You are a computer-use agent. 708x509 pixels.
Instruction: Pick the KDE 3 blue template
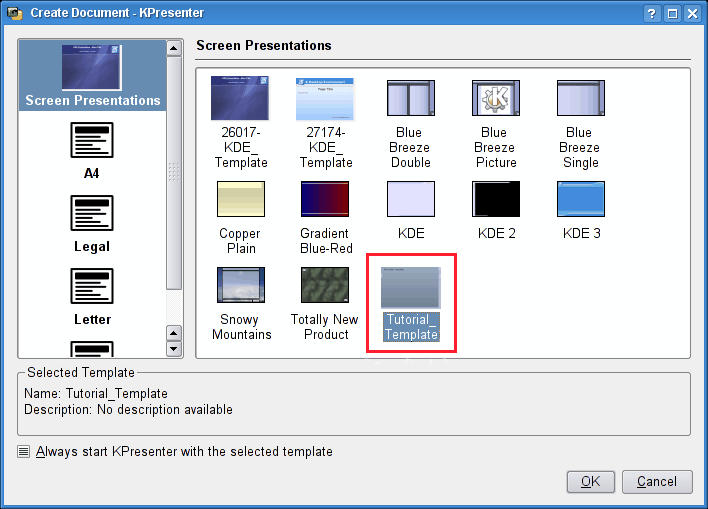click(580, 199)
